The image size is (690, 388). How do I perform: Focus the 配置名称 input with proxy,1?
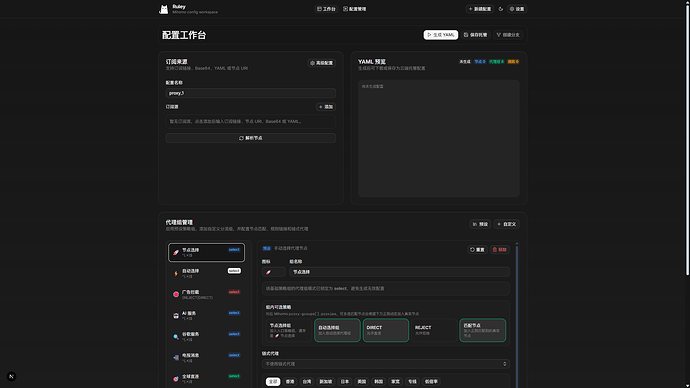click(250, 93)
